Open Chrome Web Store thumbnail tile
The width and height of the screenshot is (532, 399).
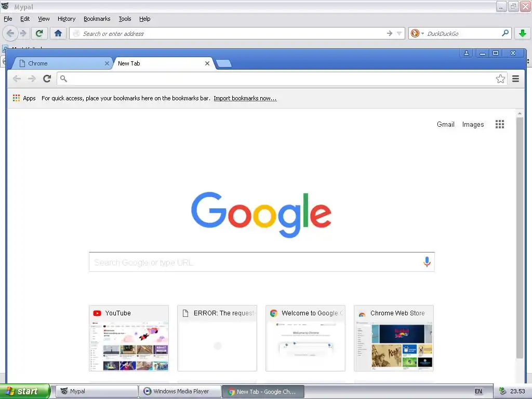(x=394, y=338)
